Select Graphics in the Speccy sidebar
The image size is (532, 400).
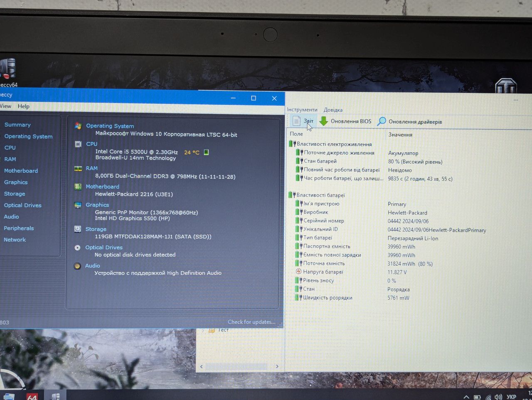coord(16,182)
